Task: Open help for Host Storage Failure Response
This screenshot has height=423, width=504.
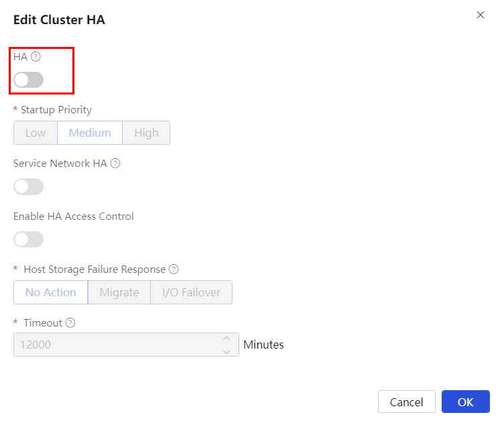Action: (174, 269)
